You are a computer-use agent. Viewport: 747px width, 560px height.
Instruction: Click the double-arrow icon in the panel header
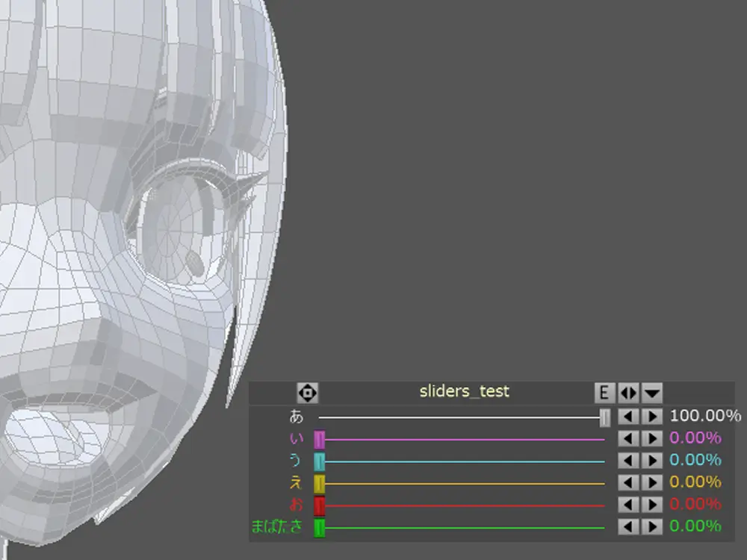628,392
